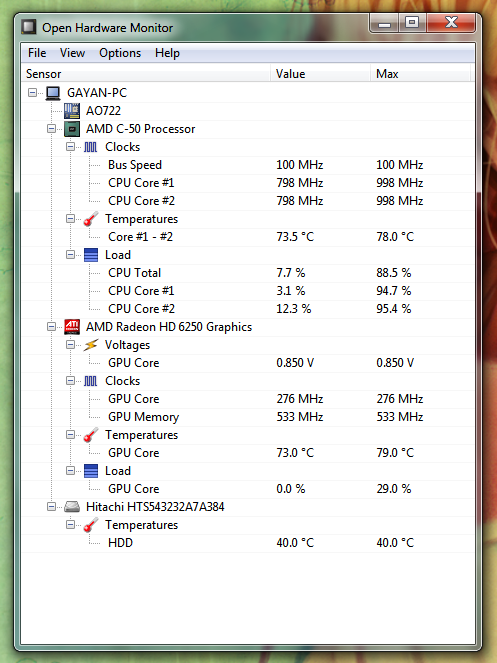This screenshot has height=663, width=497.
Task: Collapse the GAYAN-PC root node
Action: click(x=33, y=92)
